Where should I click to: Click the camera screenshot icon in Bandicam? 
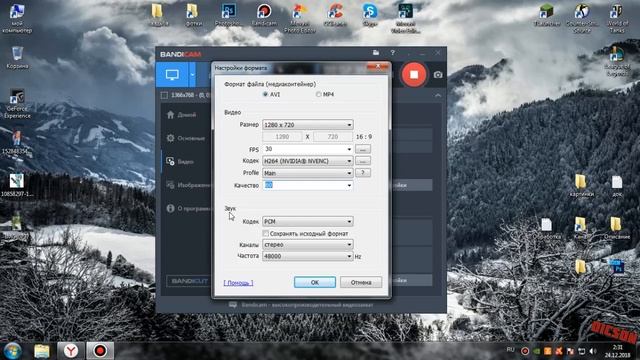(x=438, y=75)
